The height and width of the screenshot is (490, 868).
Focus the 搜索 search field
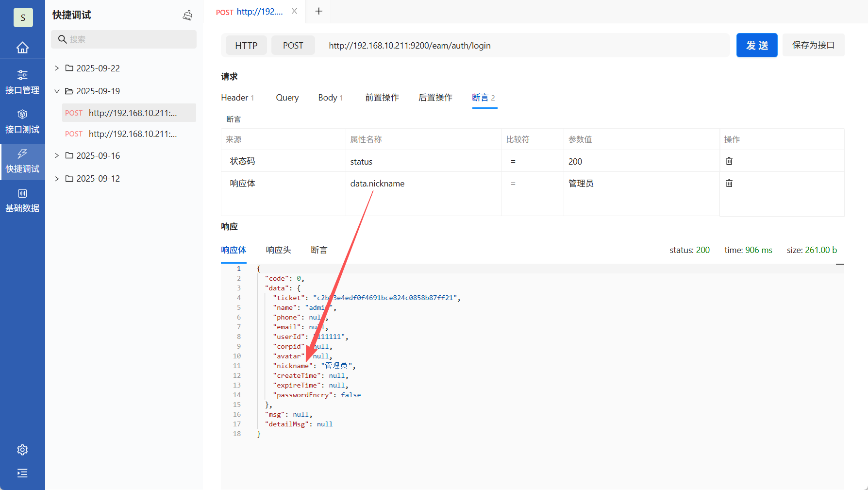(124, 39)
